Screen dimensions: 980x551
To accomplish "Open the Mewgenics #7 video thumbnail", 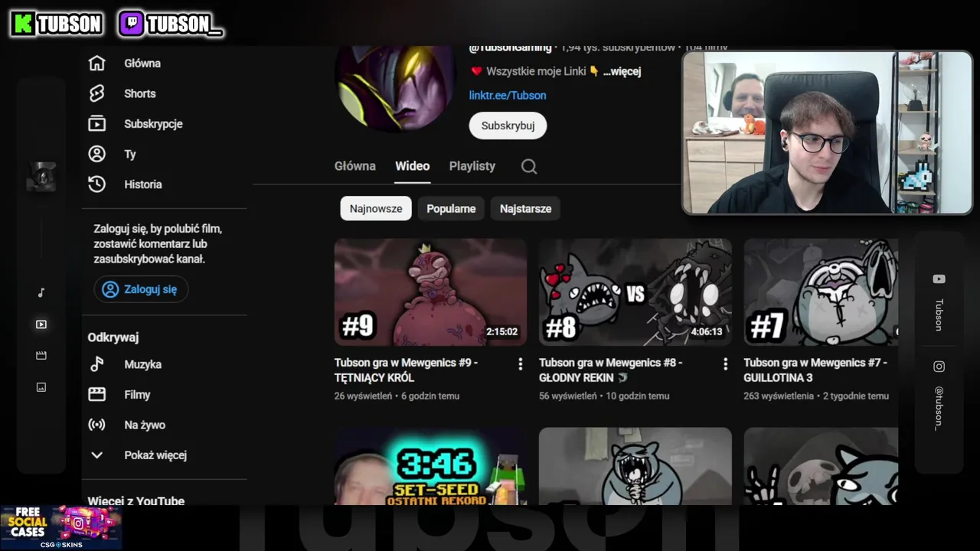I will [821, 292].
